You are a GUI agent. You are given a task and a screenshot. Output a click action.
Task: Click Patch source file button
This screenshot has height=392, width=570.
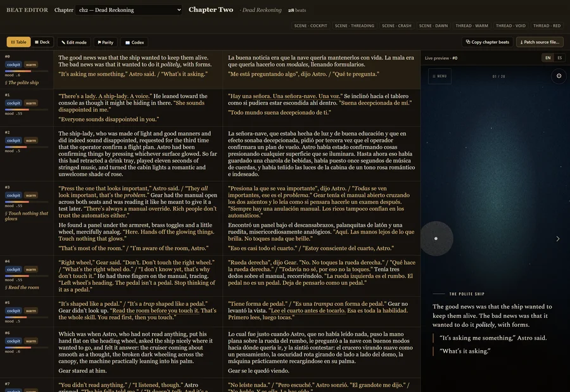click(540, 42)
